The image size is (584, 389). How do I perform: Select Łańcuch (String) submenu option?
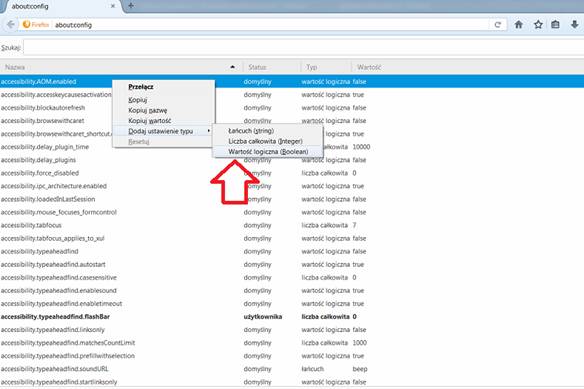267,131
